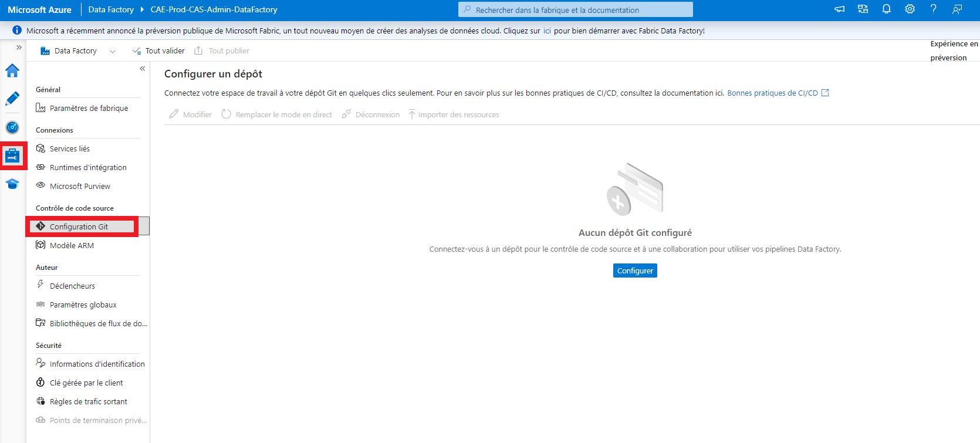Follow the 'ici' Fabric link
Screen dimensions: 980x443
click(547, 31)
